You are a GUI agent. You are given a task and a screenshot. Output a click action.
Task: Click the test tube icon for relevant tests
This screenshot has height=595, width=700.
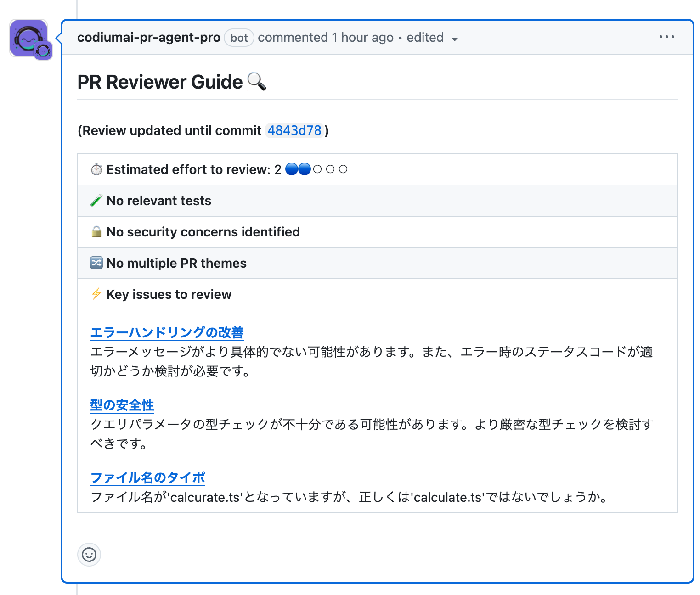96,201
